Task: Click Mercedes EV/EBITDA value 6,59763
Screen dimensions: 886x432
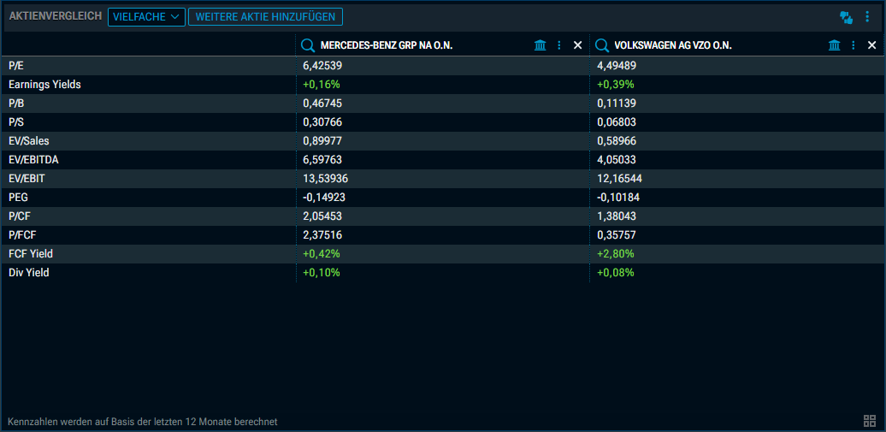Action: click(x=323, y=160)
